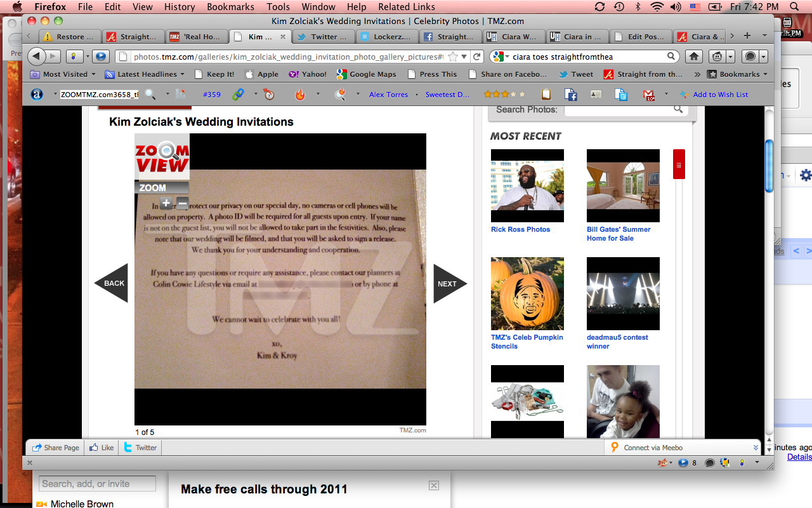
Task: Click the Home button in Firefox toolbar
Action: pos(694,57)
